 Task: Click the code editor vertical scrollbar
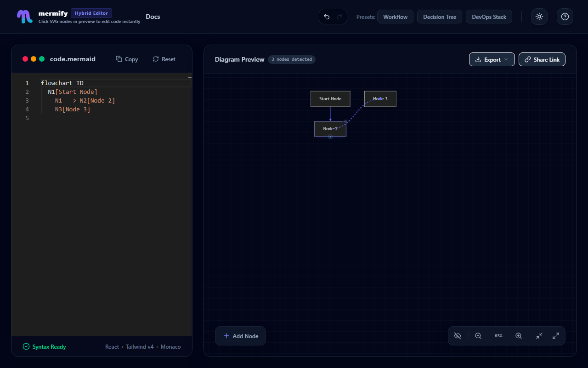(190, 205)
